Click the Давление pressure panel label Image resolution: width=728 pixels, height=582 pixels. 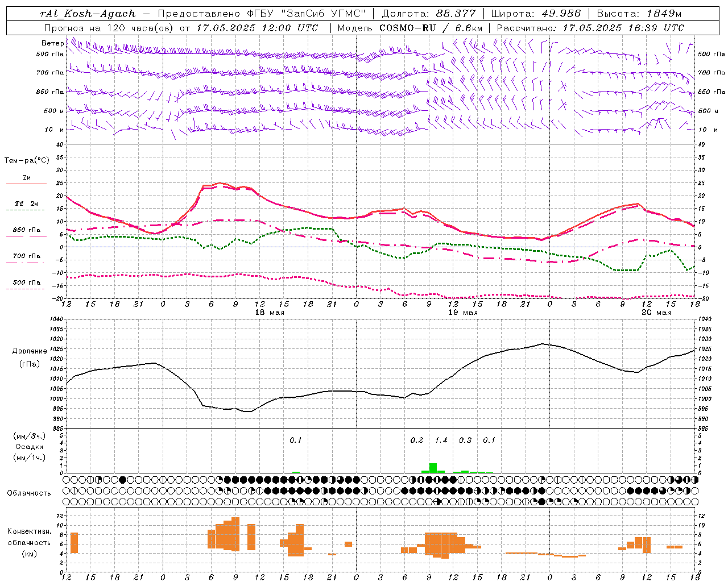[30, 351]
